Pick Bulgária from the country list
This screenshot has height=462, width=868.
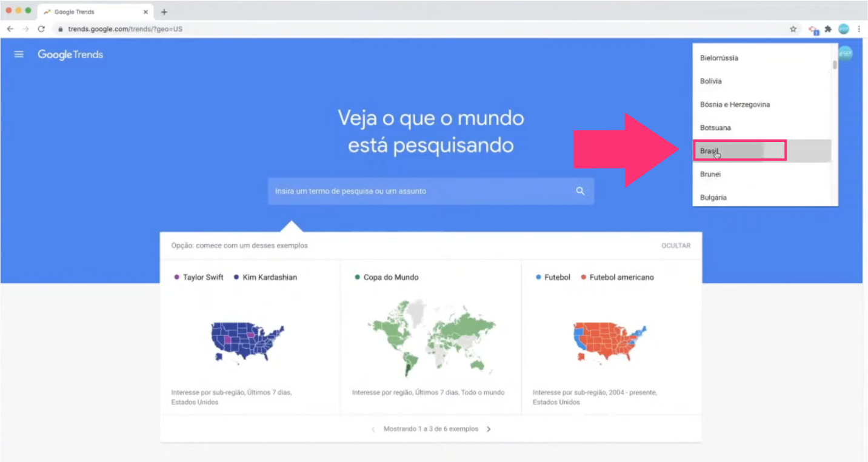[762, 197]
